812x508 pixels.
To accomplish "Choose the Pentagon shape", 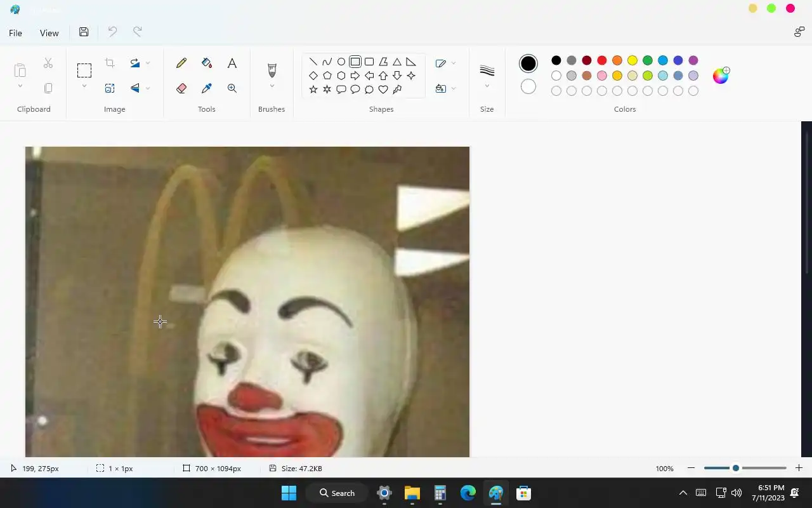I will click(x=327, y=76).
